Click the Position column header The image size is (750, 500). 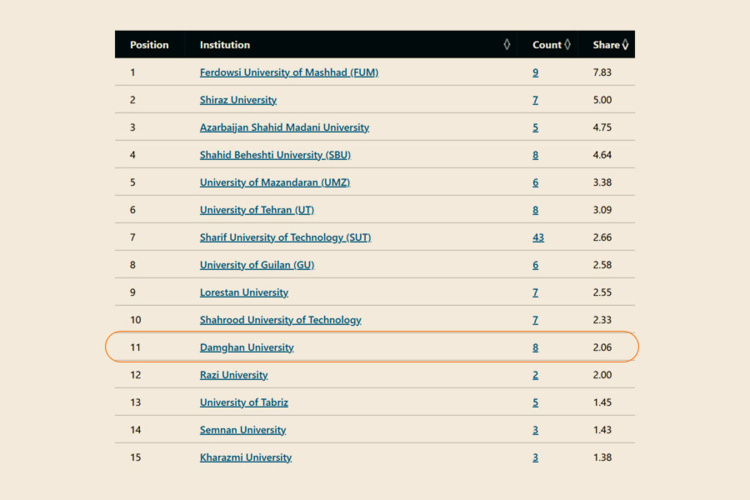click(x=149, y=44)
